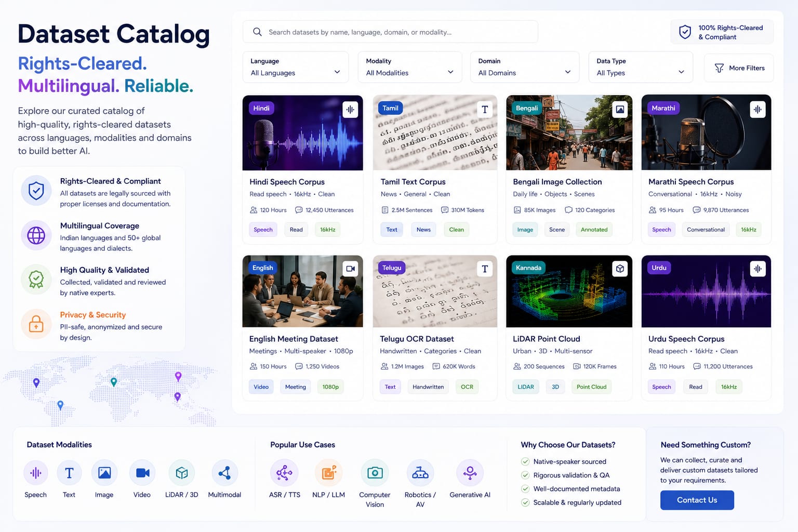This screenshot has width=798, height=532.
Task: Choose the Image modality icon
Action: coord(104,473)
